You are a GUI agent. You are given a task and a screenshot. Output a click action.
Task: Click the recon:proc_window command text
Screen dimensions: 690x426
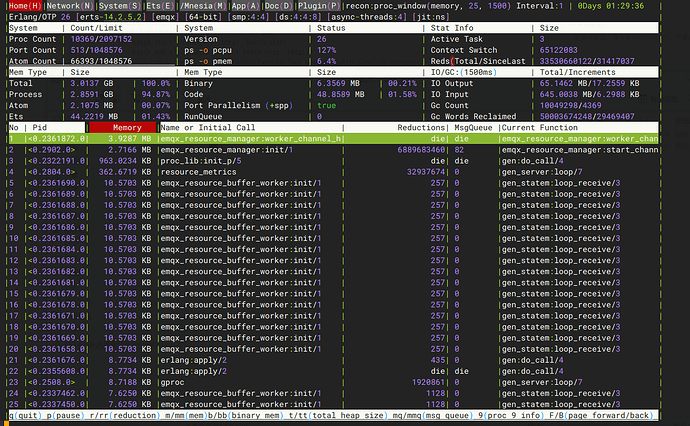[428, 6]
